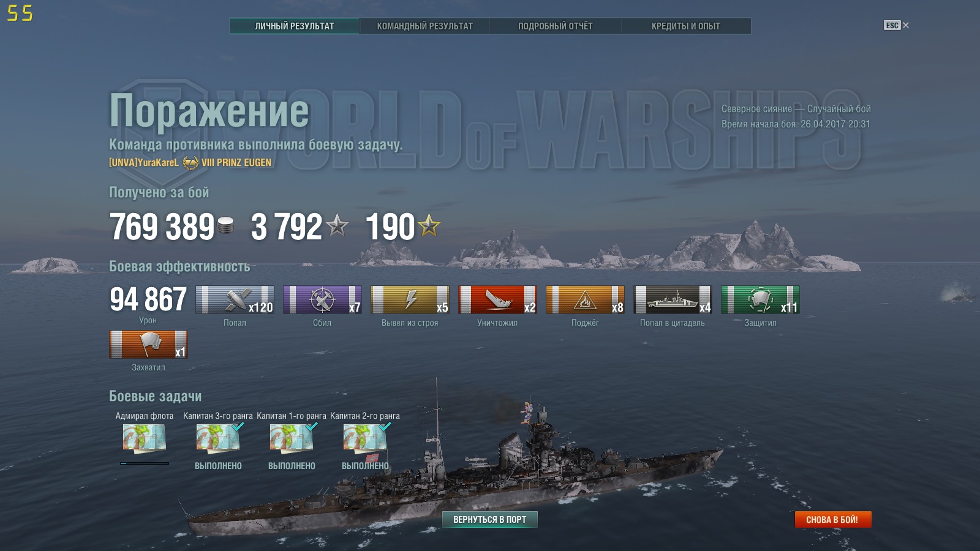Screen dimensions: 980x551
Task: Select the incapacitations x5 ribbon
Action: (x=410, y=300)
